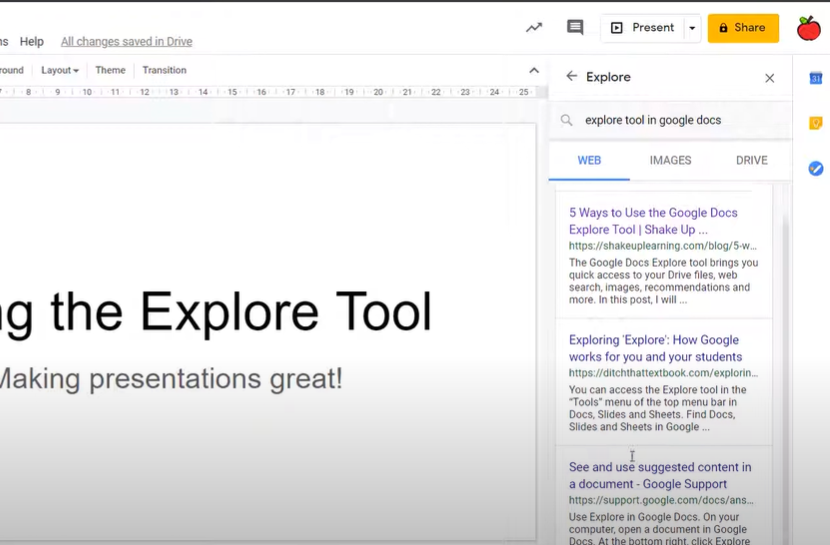This screenshot has height=545, width=830.
Task: Open the '5 Ways to Use the Google Docs Explore Tool' result
Action: pyautogui.click(x=653, y=221)
